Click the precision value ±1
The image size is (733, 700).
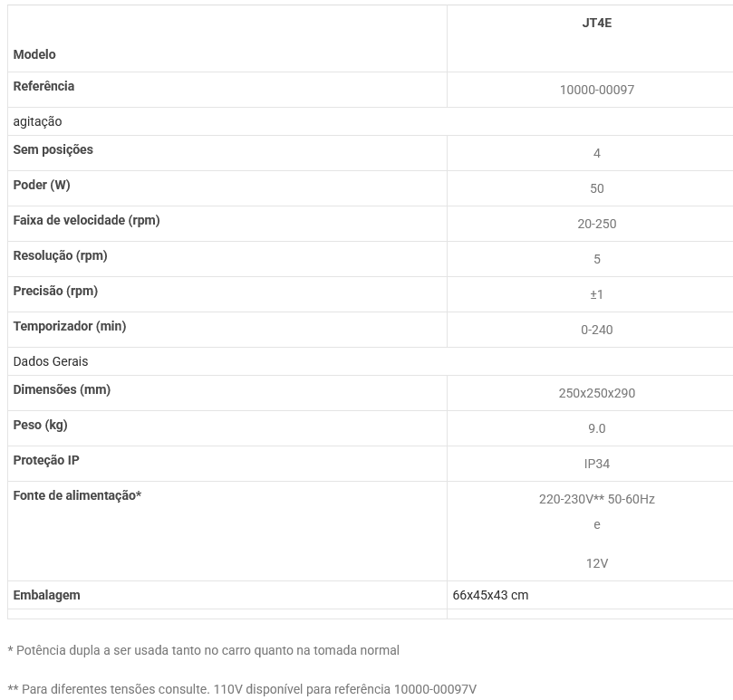click(596, 294)
